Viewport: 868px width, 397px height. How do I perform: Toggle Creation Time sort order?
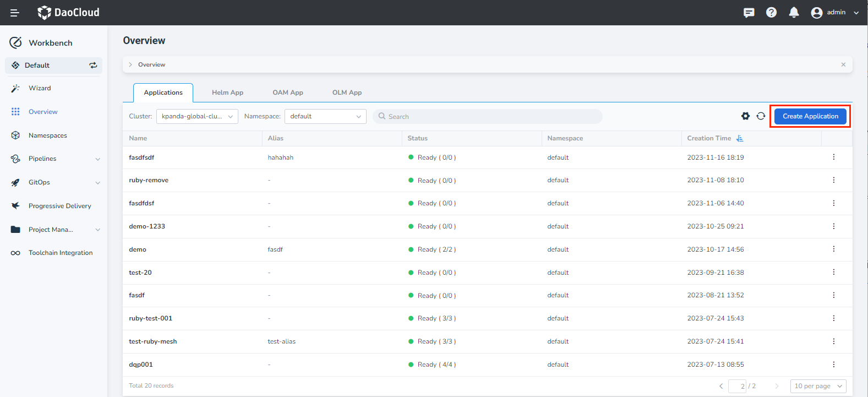[x=740, y=138]
